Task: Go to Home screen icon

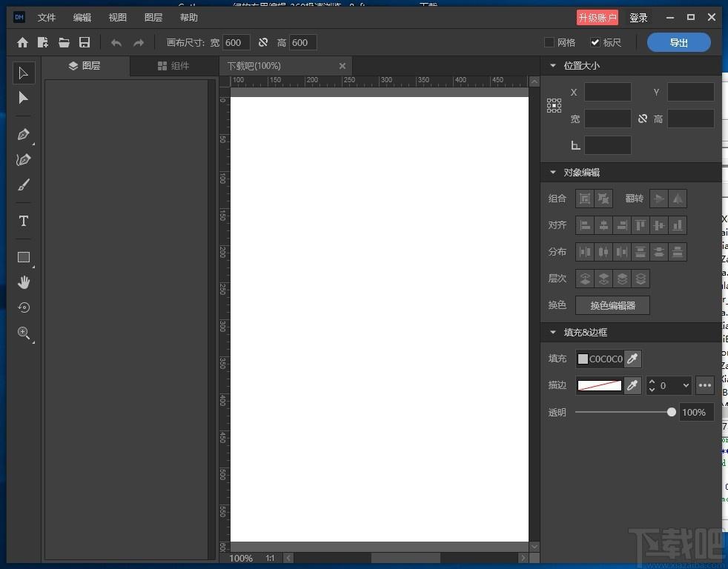Action: pyautogui.click(x=22, y=43)
